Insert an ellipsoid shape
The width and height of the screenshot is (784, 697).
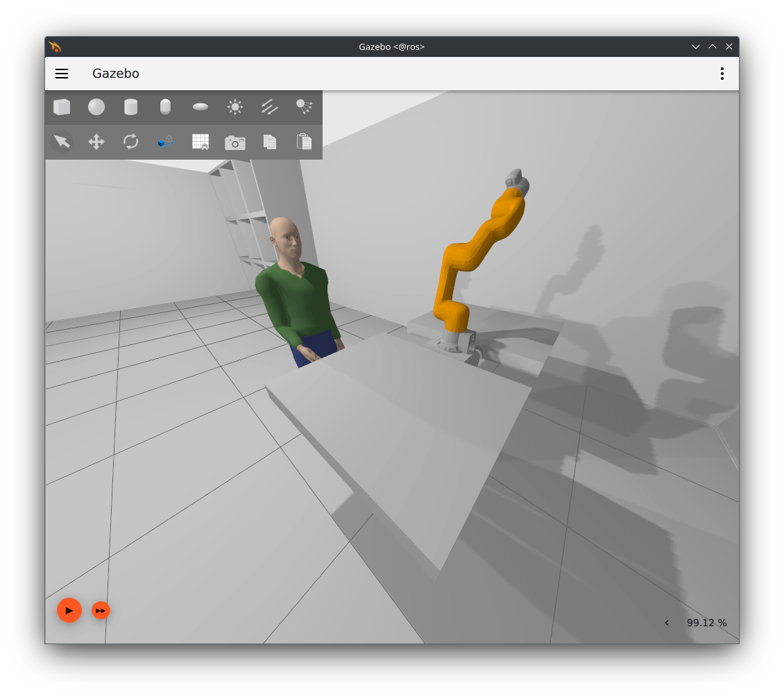coord(201,107)
